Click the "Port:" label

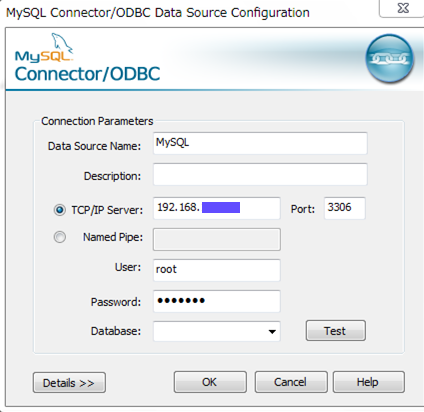pyautogui.click(x=303, y=209)
